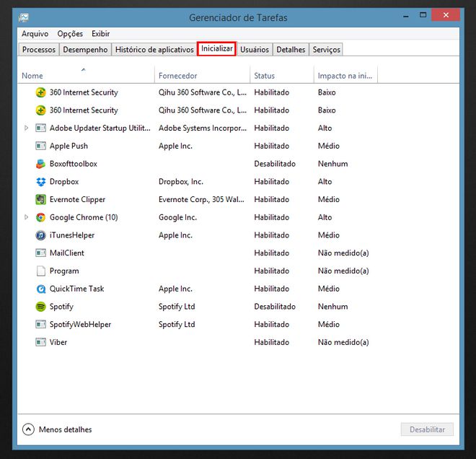Minimize the Gerenciador de Tarefas window
Screen dimensions: 476x459
406,16
